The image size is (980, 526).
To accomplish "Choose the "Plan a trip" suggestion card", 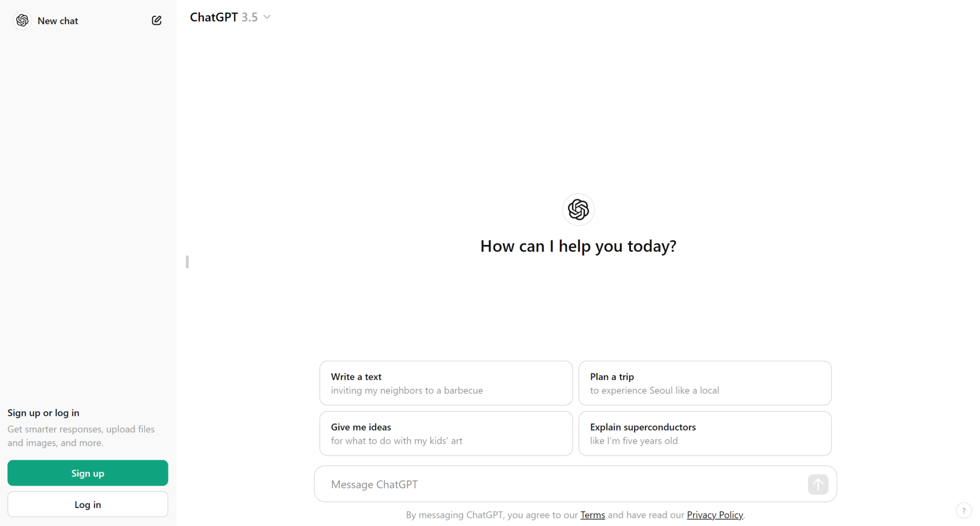I will 704,383.
